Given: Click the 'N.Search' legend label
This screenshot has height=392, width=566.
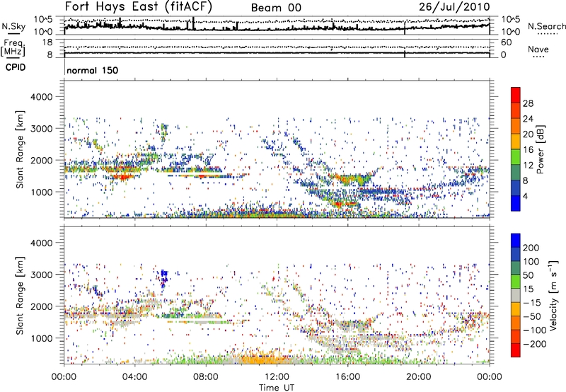Looking at the screenshot, I should [x=546, y=26].
